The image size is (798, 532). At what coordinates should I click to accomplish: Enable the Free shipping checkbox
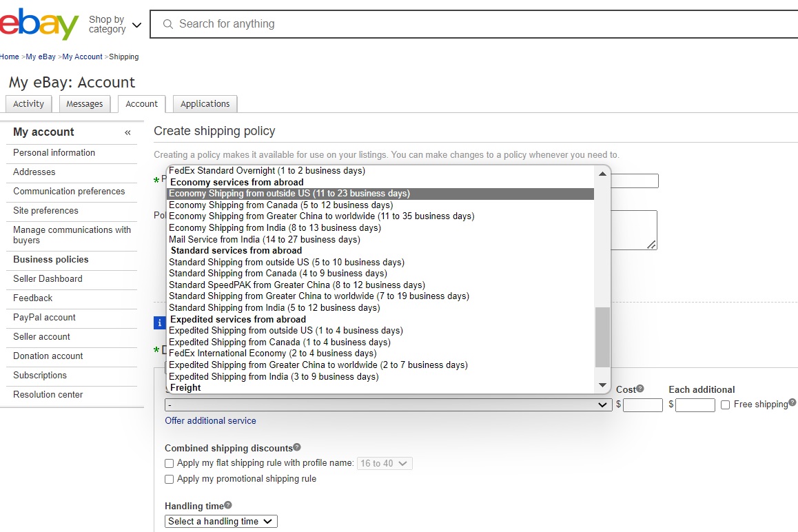tap(725, 405)
